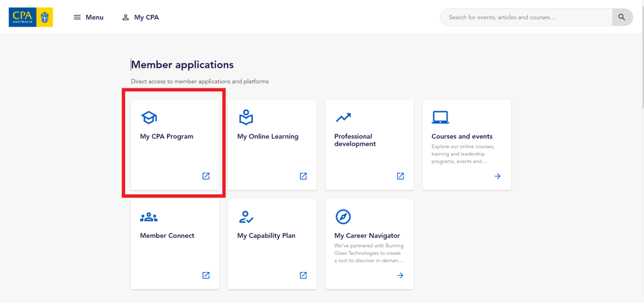
Task: Open external link icon on My CPA Program
Action: 206,176
